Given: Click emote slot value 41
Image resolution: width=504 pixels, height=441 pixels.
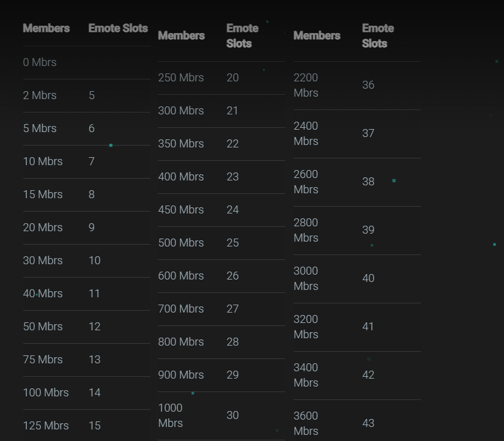Looking at the screenshot, I should click(x=368, y=327).
